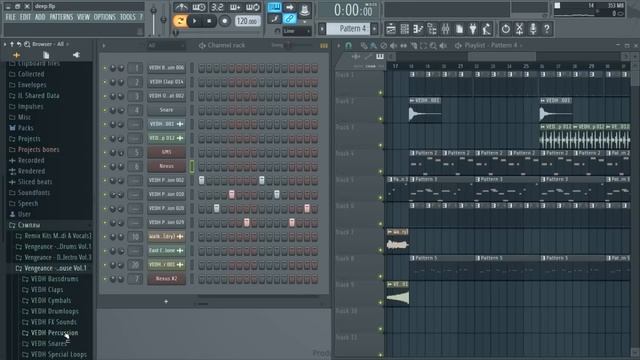Switch the Pattern/Song mode orange button

(180, 21)
